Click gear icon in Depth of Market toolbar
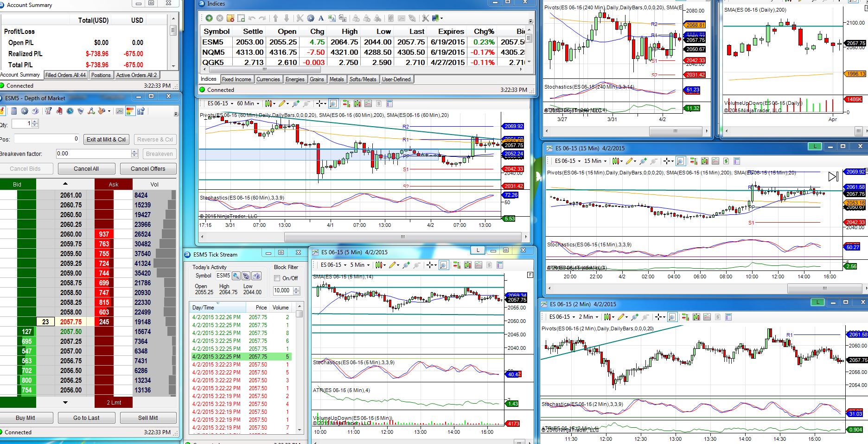The height and width of the screenshot is (444, 868). [x=25, y=111]
